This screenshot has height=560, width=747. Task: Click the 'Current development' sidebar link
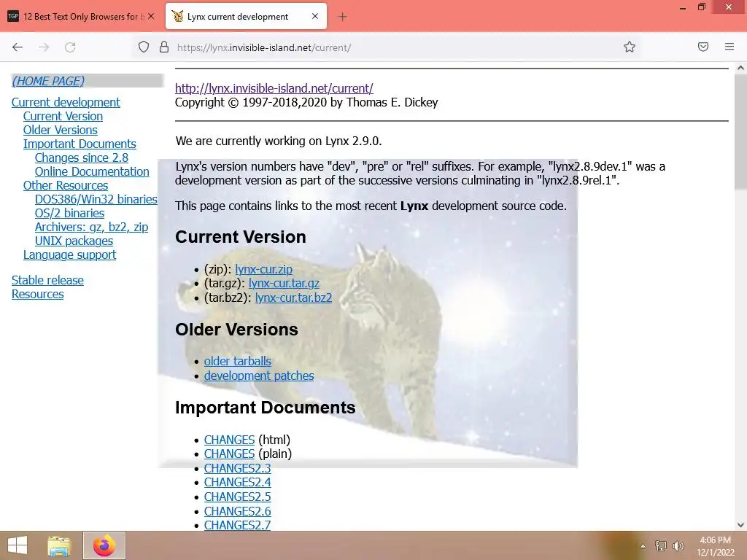[66, 102]
